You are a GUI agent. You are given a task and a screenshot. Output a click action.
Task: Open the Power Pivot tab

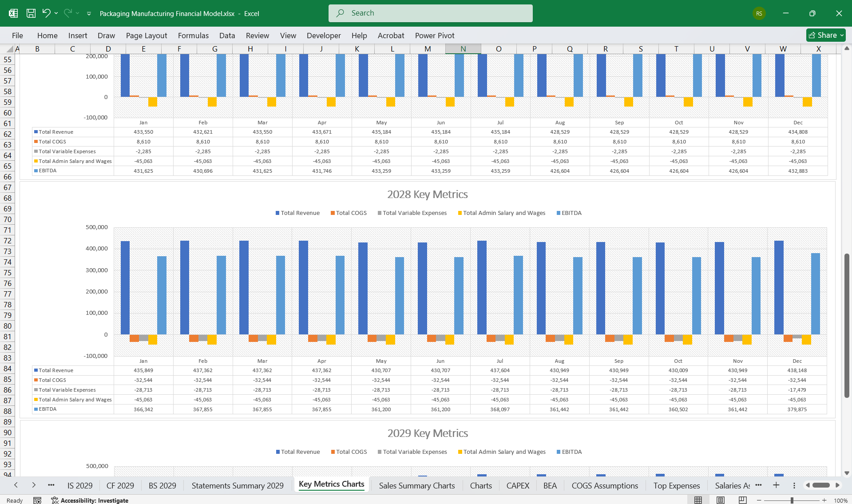435,36
